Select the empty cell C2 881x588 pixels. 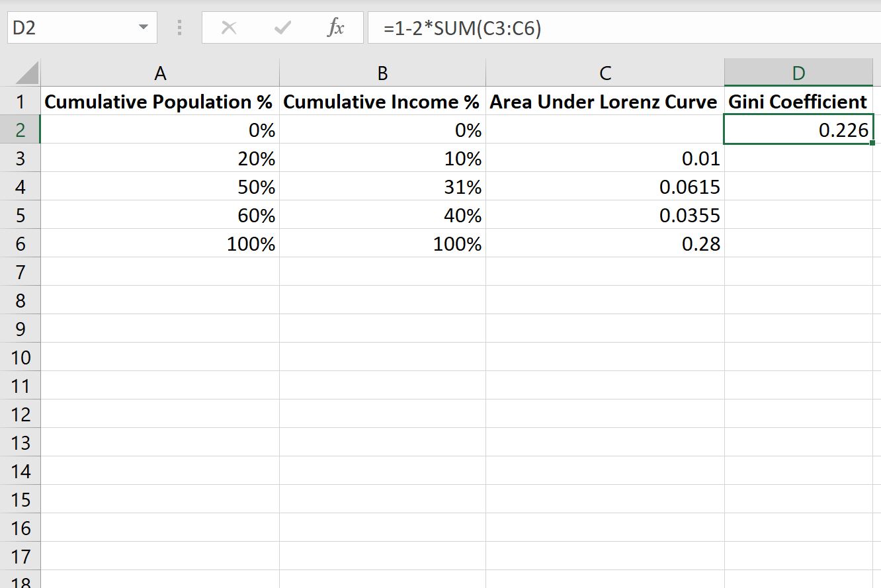(605, 130)
